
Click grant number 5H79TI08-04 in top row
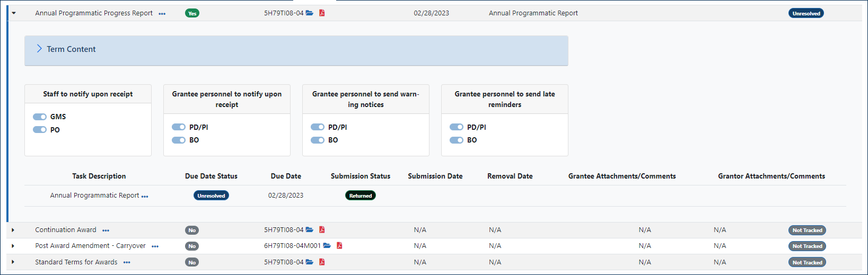coord(284,13)
